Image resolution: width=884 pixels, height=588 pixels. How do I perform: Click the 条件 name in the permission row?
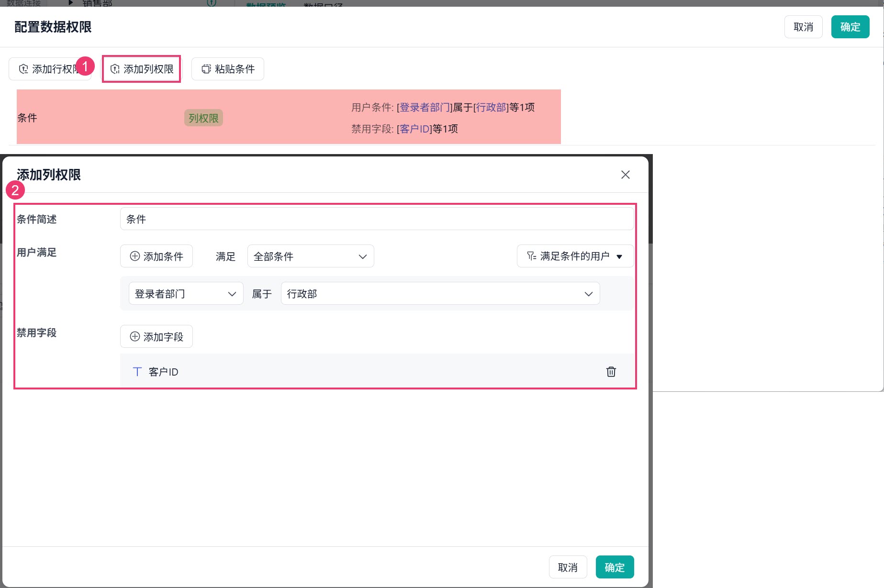[27, 118]
